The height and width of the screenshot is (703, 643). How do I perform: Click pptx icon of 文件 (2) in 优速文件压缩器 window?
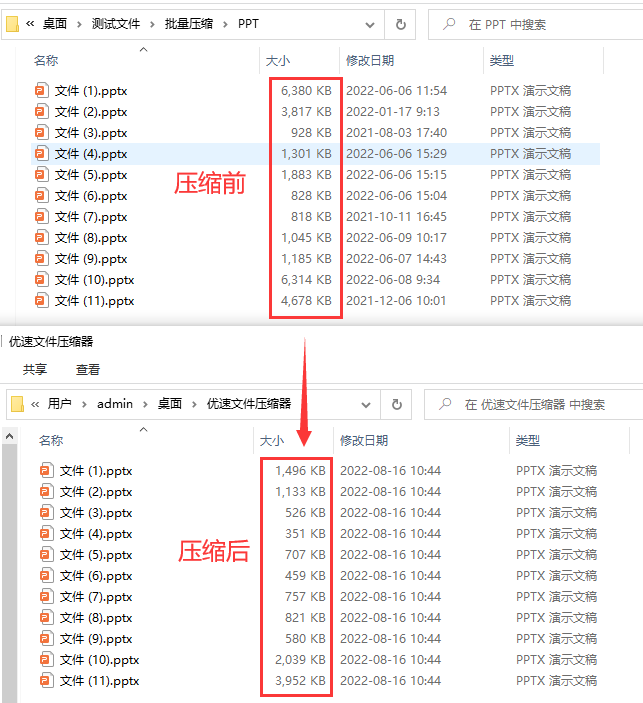[x=47, y=492]
